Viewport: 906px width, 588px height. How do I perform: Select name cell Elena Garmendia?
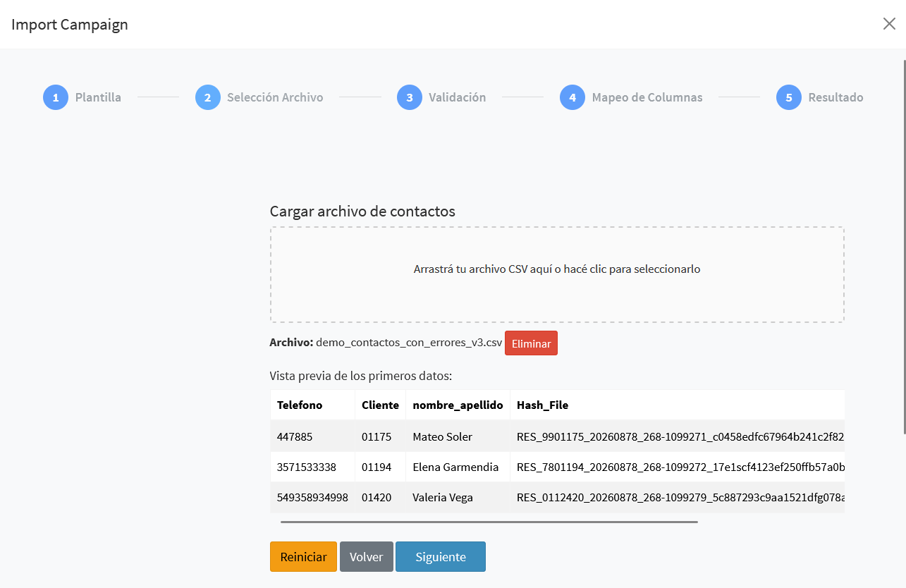coord(458,467)
